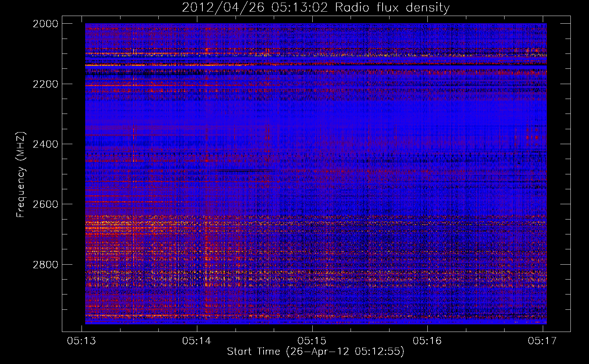Click the '2600' frequency axis label
Viewport: 589px width, 364px height.
[x=46, y=204]
